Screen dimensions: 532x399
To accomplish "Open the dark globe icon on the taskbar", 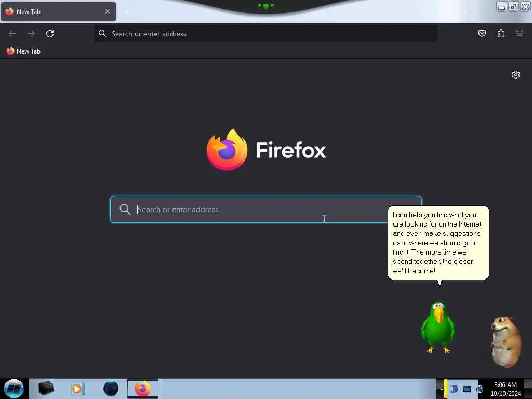I will [111, 389].
